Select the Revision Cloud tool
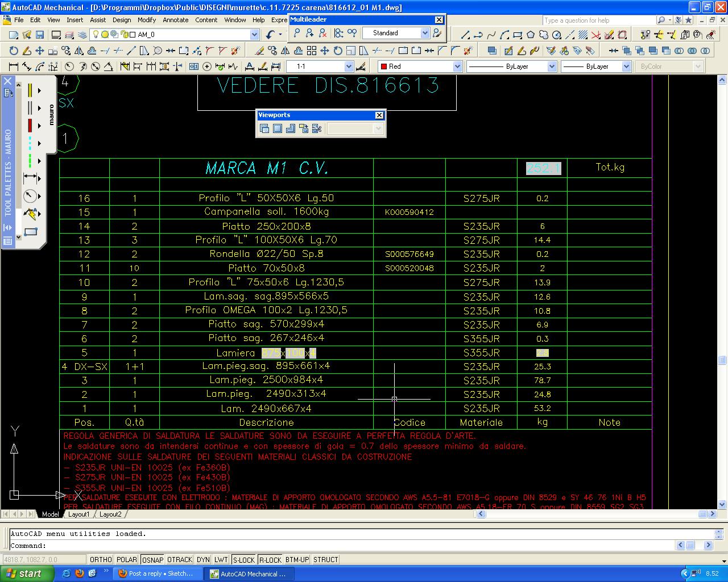Screen dimensions: 728x582 pos(544,35)
